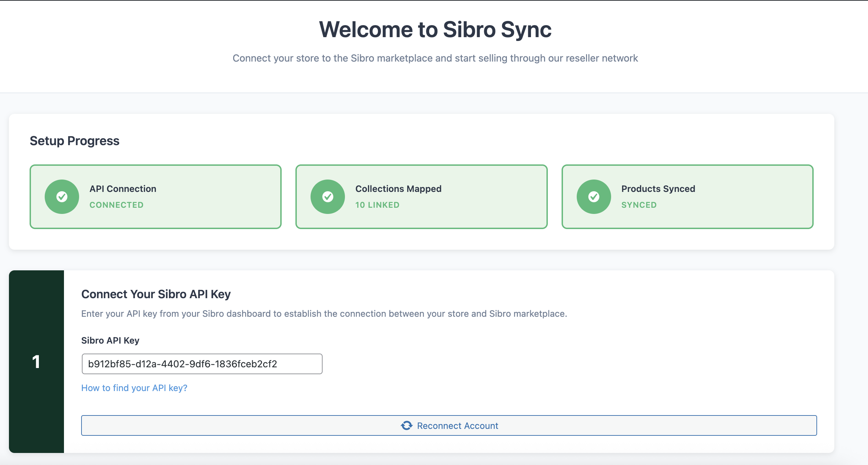Click the Products Synced checkmark icon

pyautogui.click(x=594, y=197)
